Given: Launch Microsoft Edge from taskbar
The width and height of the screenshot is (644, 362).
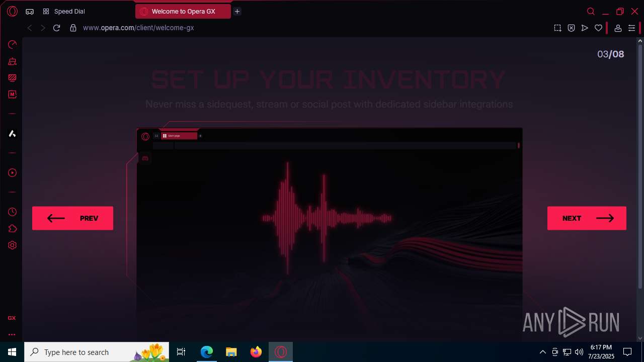Looking at the screenshot, I should [207, 352].
